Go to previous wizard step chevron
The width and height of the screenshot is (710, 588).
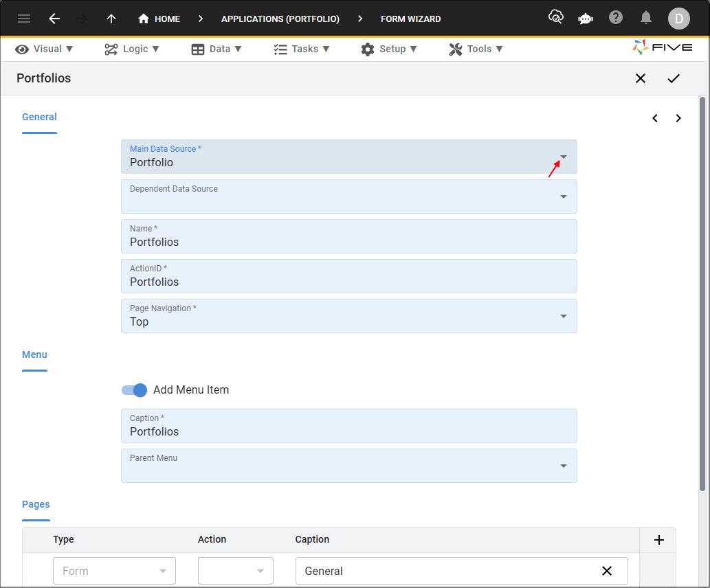coord(655,118)
